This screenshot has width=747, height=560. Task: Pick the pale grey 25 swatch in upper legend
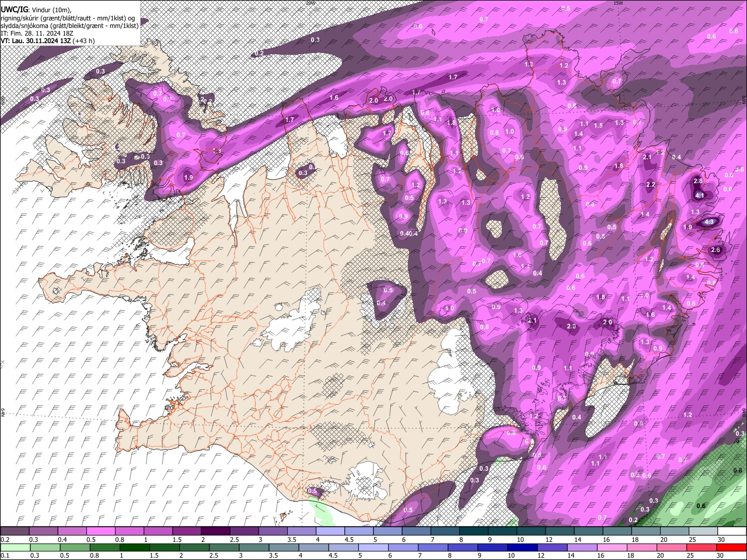pos(703,531)
